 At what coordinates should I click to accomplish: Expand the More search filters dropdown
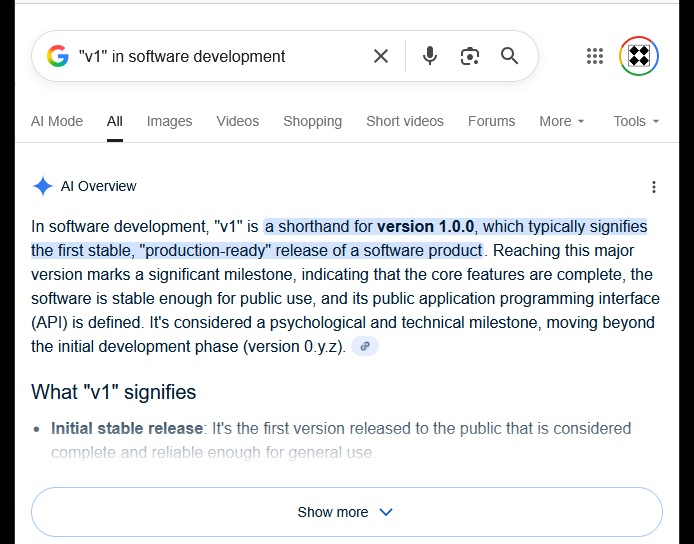[x=562, y=121]
